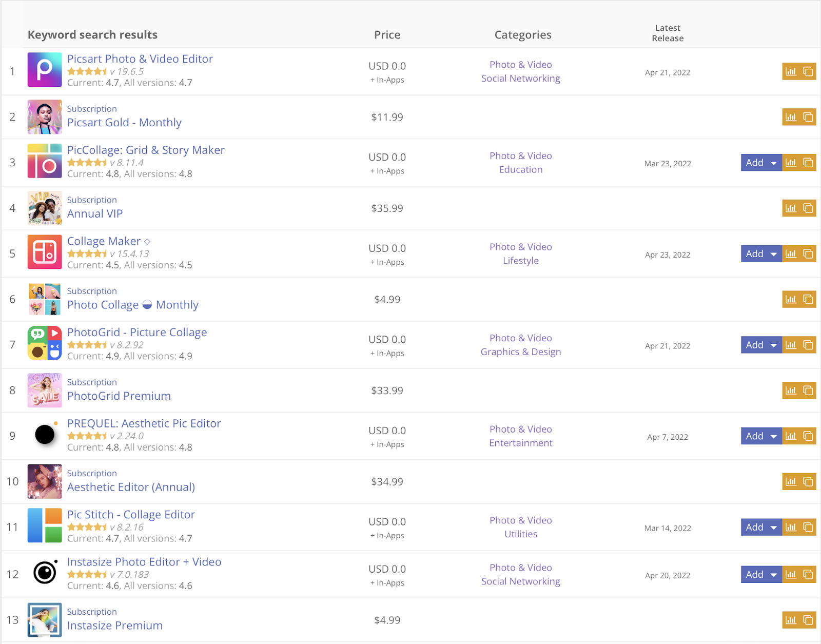Select Graphics & Design category link
The width and height of the screenshot is (821, 644).
click(x=521, y=352)
